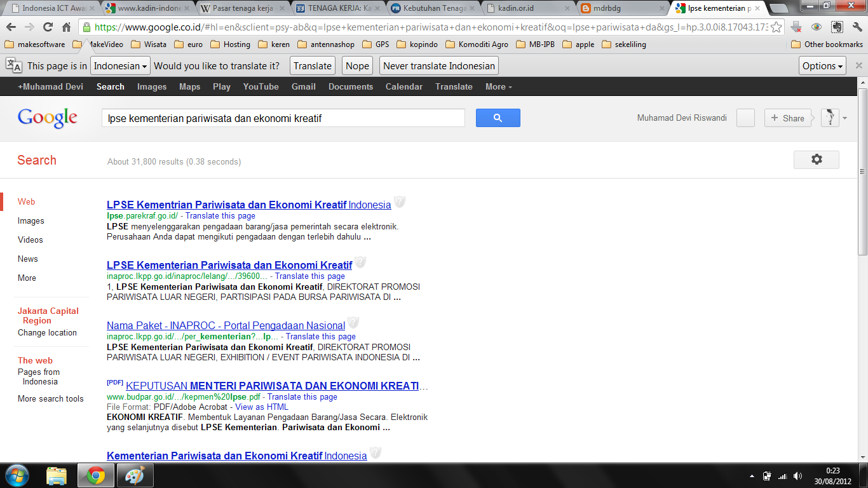The width and height of the screenshot is (868, 488).
Task: Open the translate Options dropdown
Action: [x=823, y=65]
